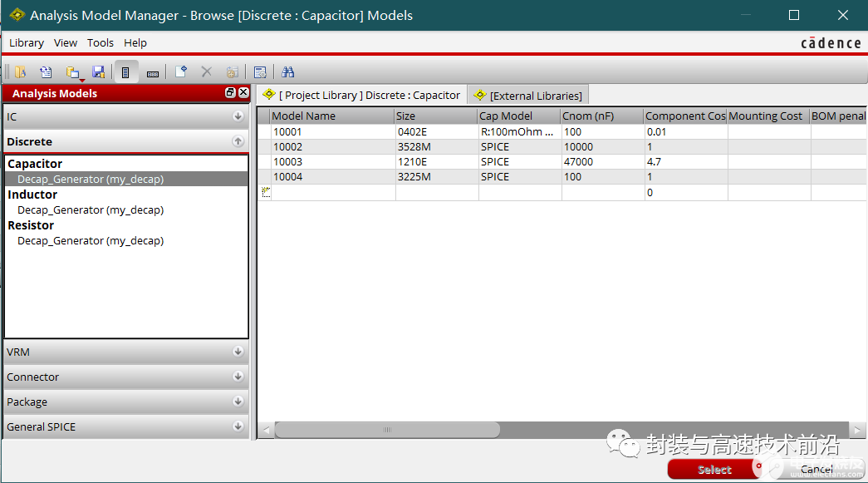The image size is (868, 483).
Task: Expand the General SPICE section
Action: pyautogui.click(x=238, y=427)
